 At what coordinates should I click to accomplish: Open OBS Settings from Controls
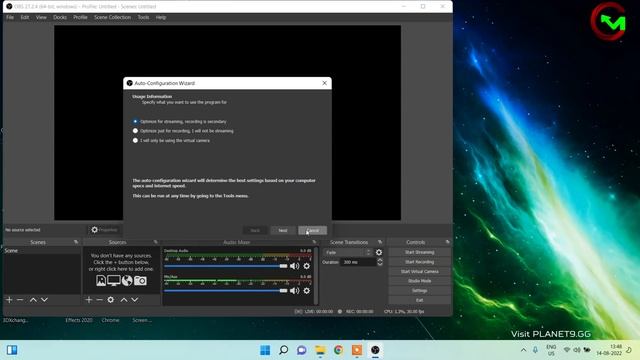click(x=420, y=291)
